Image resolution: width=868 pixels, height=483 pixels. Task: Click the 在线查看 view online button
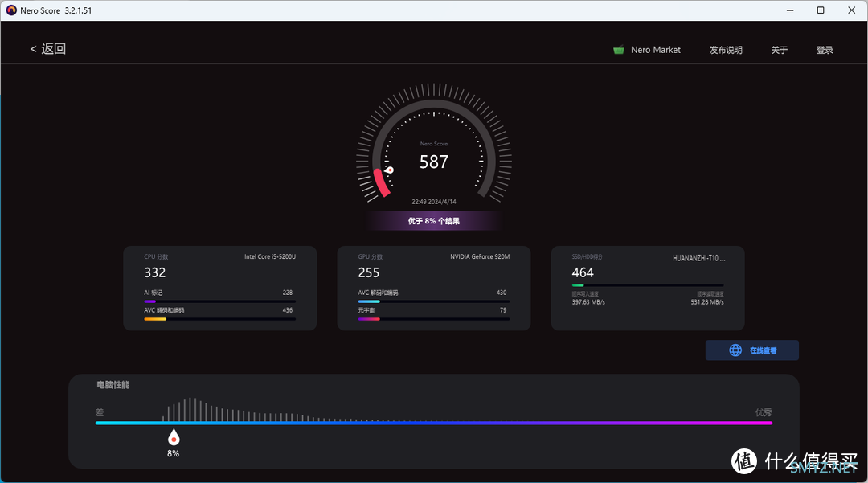[751, 350]
